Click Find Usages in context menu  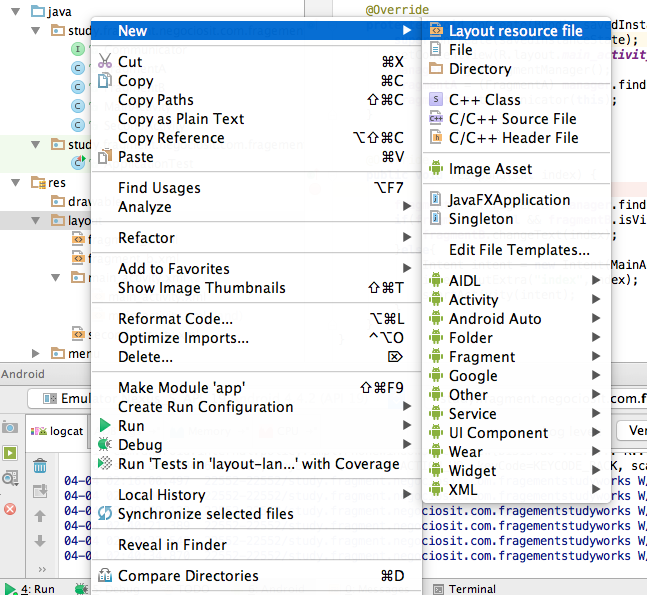coord(159,188)
